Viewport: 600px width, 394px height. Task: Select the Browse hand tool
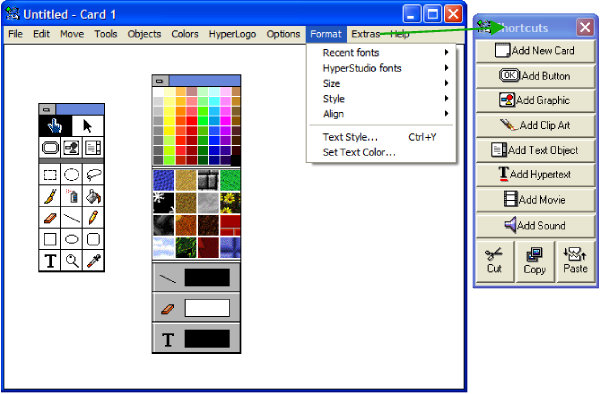55,125
